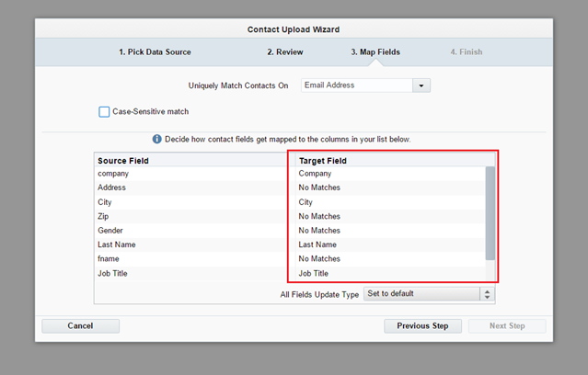The image size is (588, 375).
Task: Click the City target field cell
Action: coord(390,202)
